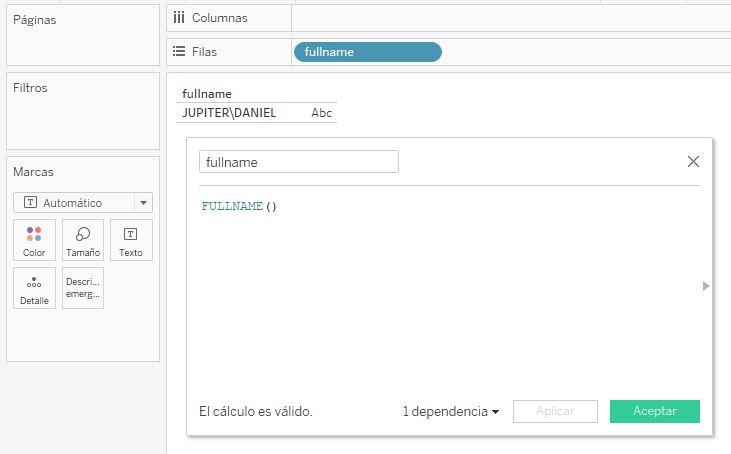731x454 pixels.
Task: Click the Color button in Marcas
Action: 34,241
